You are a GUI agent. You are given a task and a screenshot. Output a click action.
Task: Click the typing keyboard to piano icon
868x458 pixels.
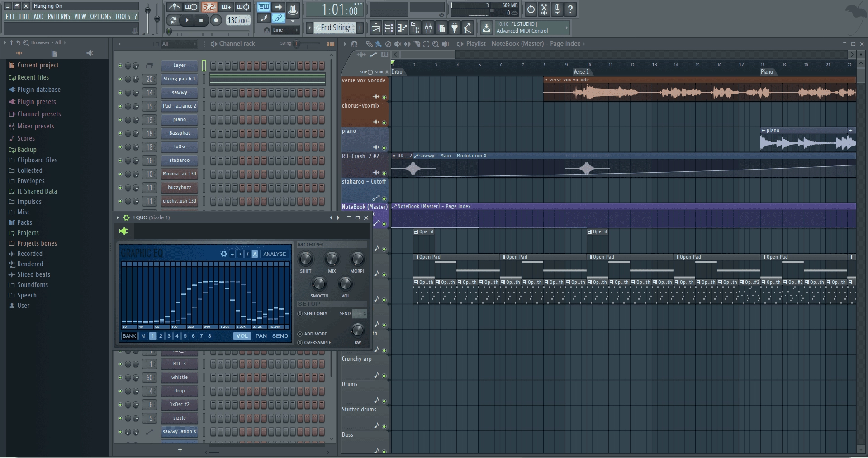(x=264, y=7)
